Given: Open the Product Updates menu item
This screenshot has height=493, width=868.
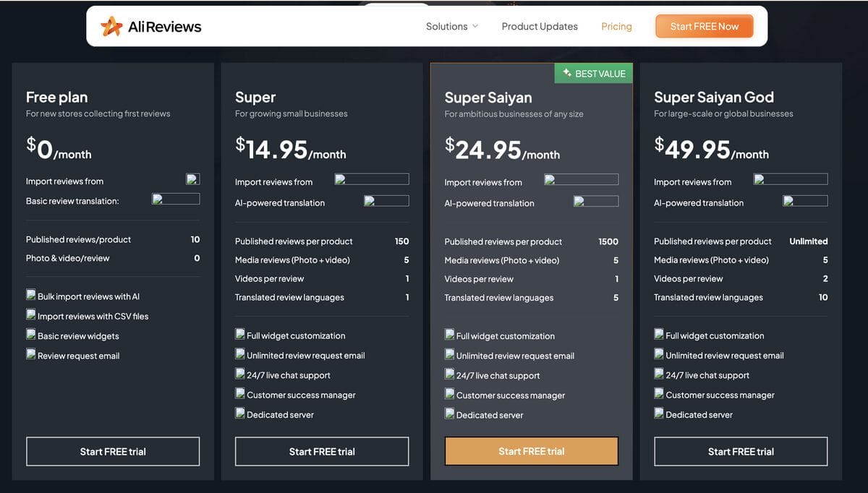Looking at the screenshot, I should [540, 26].
